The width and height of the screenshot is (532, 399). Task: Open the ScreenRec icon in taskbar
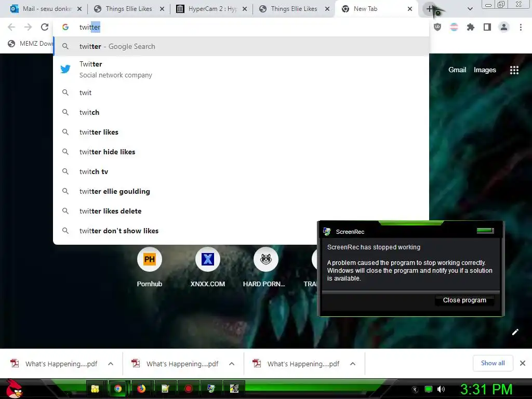point(211,389)
